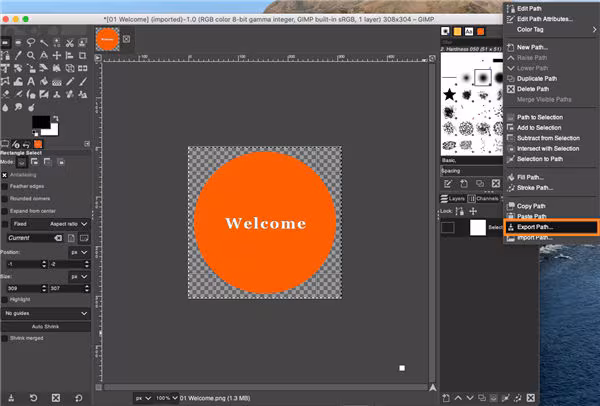
Task: Open the toolbox tab configuration menu button
Action: tap(87, 144)
